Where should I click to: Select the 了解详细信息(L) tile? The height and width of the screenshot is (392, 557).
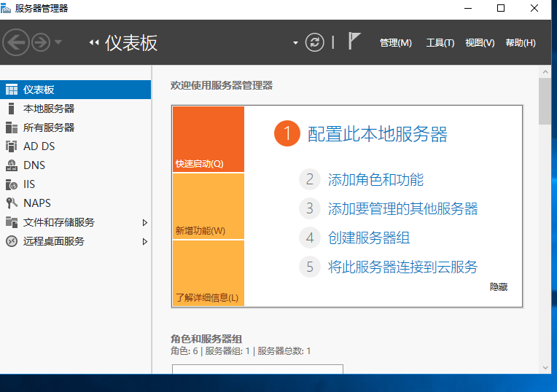click(x=209, y=273)
